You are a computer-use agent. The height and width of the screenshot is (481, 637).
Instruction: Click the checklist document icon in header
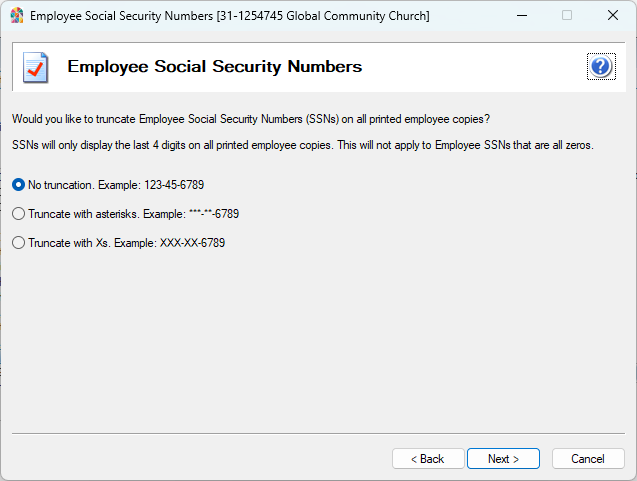[35, 67]
